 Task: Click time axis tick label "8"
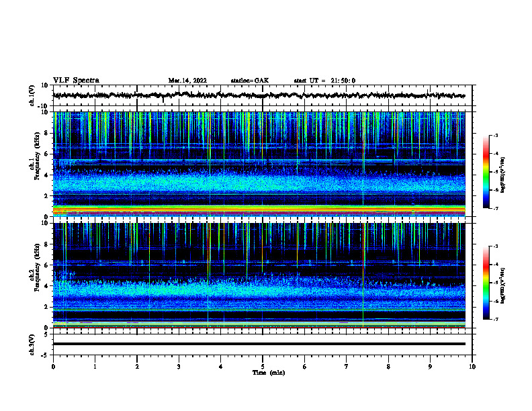coord(388,367)
